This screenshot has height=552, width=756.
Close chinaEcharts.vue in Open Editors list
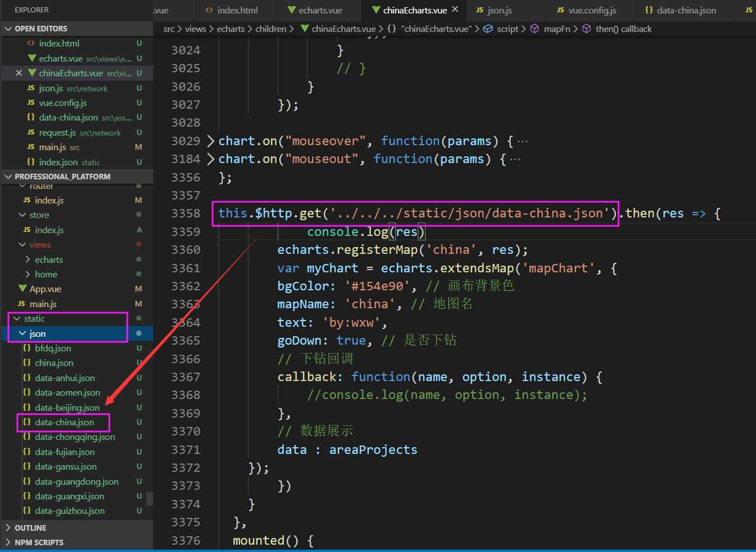19,73
